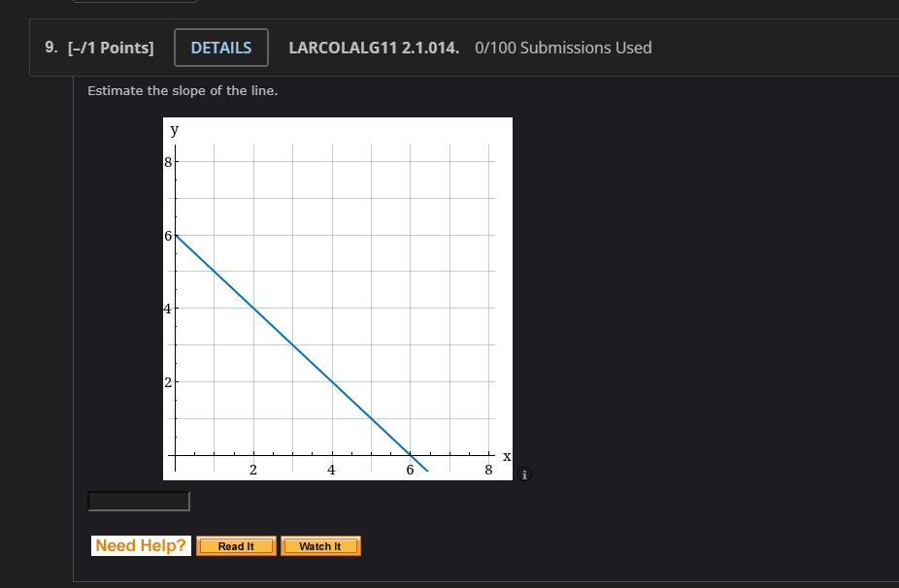Click question number 9
The height and width of the screenshot is (588, 899).
point(50,46)
